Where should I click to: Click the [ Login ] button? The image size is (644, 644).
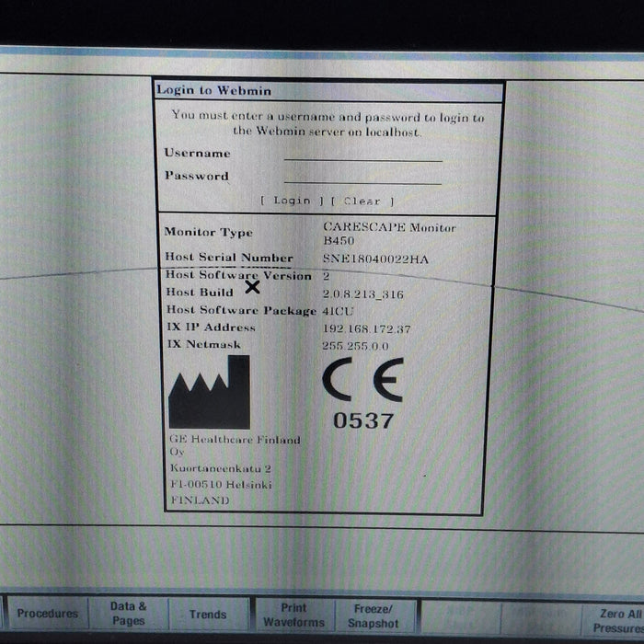click(x=292, y=201)
